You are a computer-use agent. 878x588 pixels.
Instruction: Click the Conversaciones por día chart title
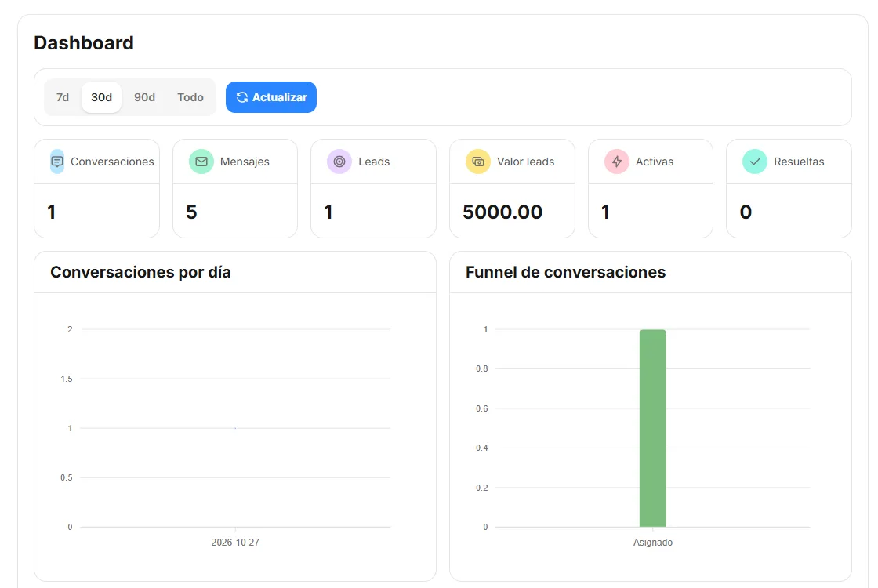[140, 272]
